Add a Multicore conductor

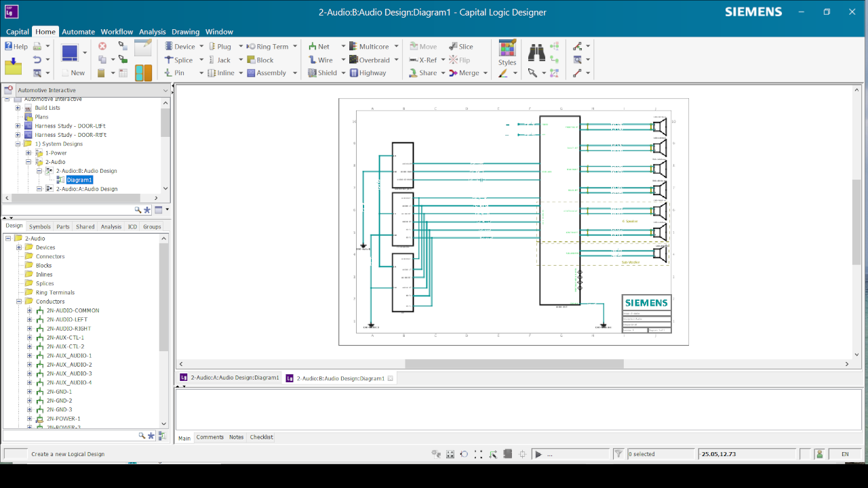click(x=369, y=46)
